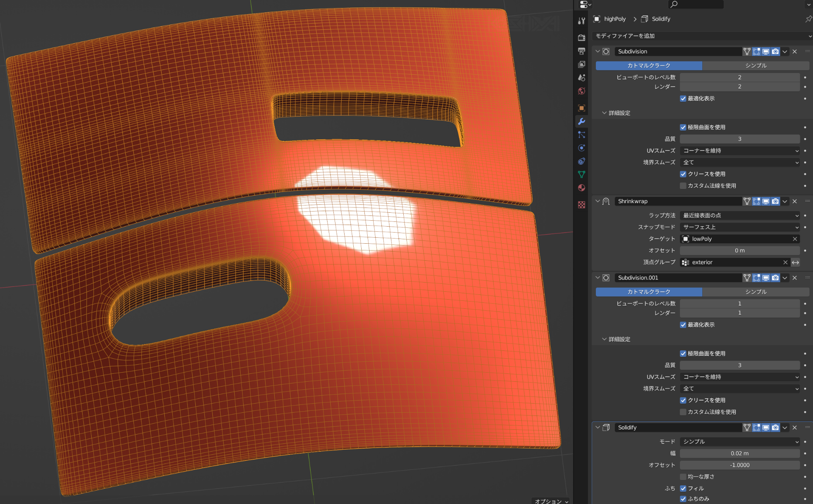Toggle viewport display for the Subdivision.001 modifier
Viewport: 813px width, 504px height.
tap(766, 278)
